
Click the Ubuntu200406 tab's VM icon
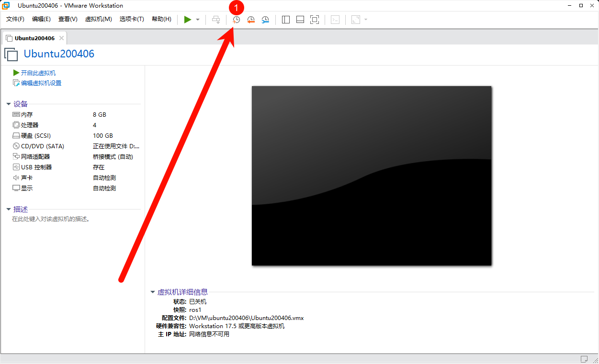[x=9, y=38]
